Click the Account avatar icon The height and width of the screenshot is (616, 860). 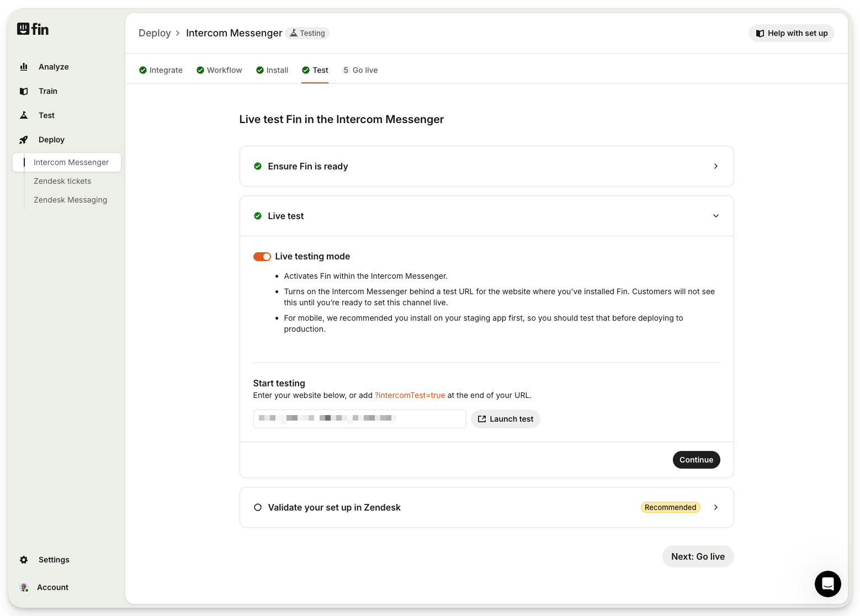click(x=24, y=587)
